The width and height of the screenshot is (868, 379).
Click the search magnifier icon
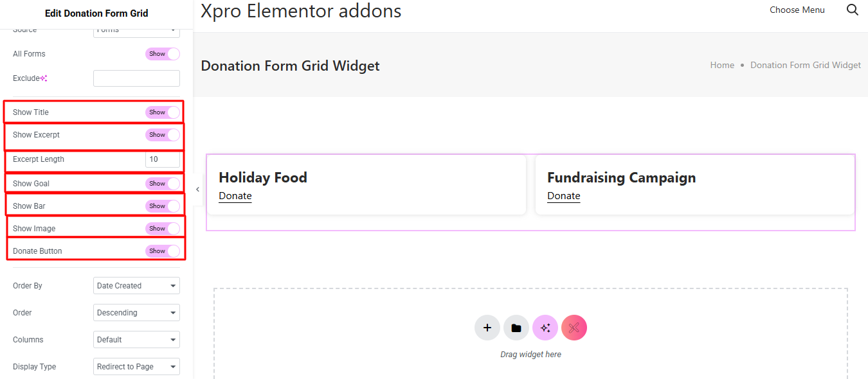(853, 10)
